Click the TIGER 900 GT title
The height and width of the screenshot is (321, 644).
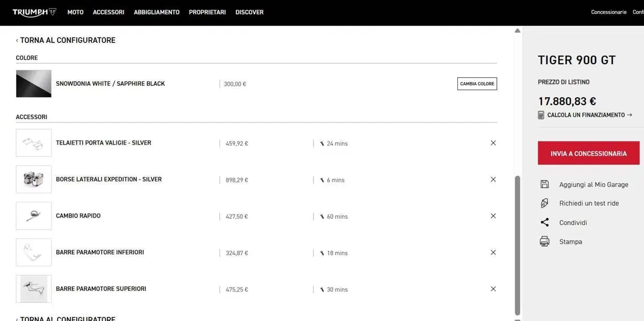(x=577, y=60)
